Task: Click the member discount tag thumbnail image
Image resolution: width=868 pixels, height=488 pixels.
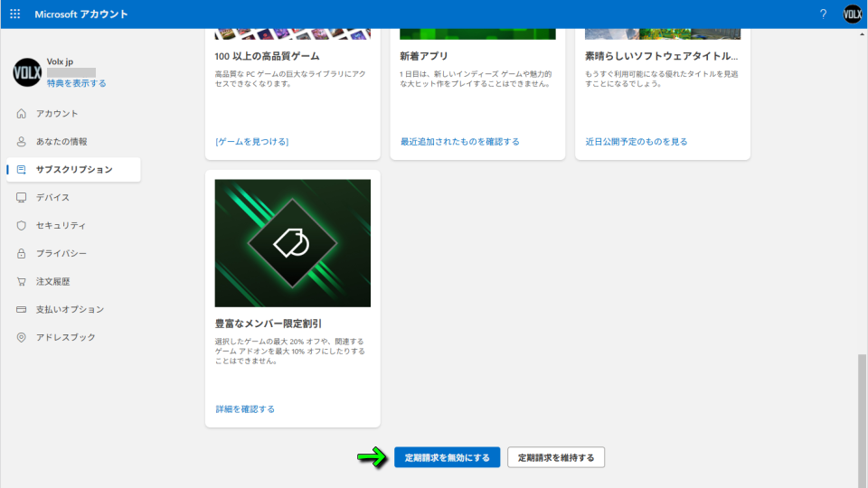Action: click(292, 243)
